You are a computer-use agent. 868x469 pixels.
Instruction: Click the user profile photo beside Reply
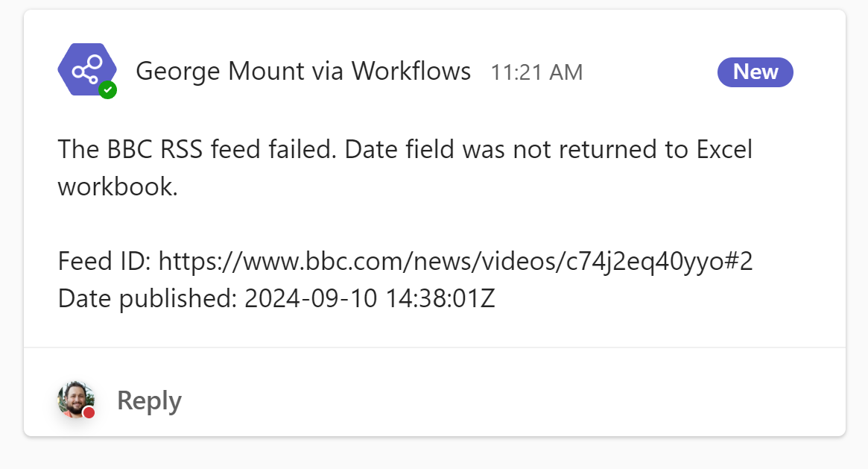click(x=75, y=400)
